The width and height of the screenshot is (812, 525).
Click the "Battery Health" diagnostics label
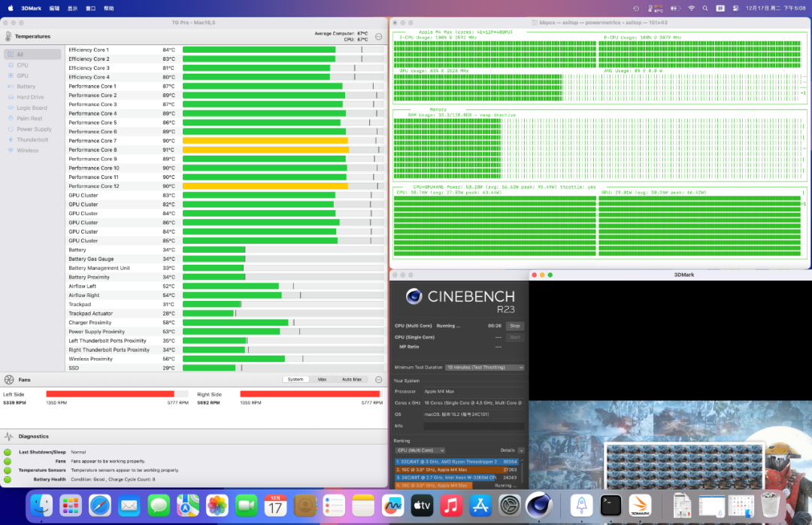point(50,479)
